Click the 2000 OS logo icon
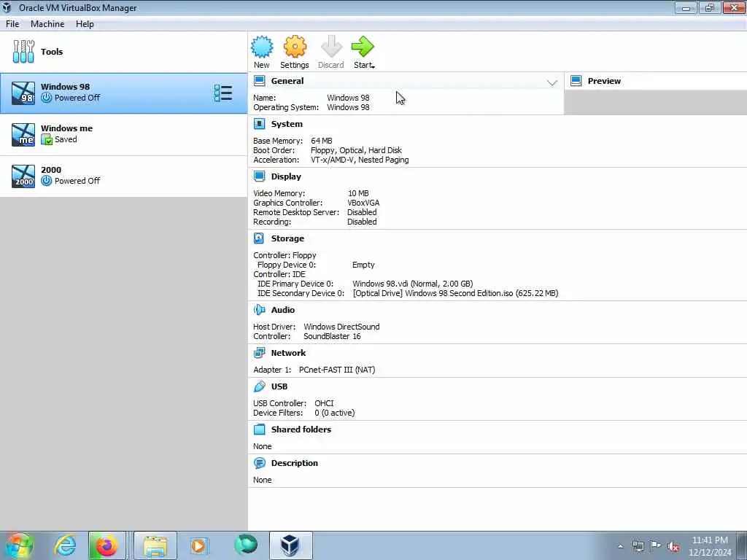The image size is (747, 560). pyautogui.click(x=23, y=176)
